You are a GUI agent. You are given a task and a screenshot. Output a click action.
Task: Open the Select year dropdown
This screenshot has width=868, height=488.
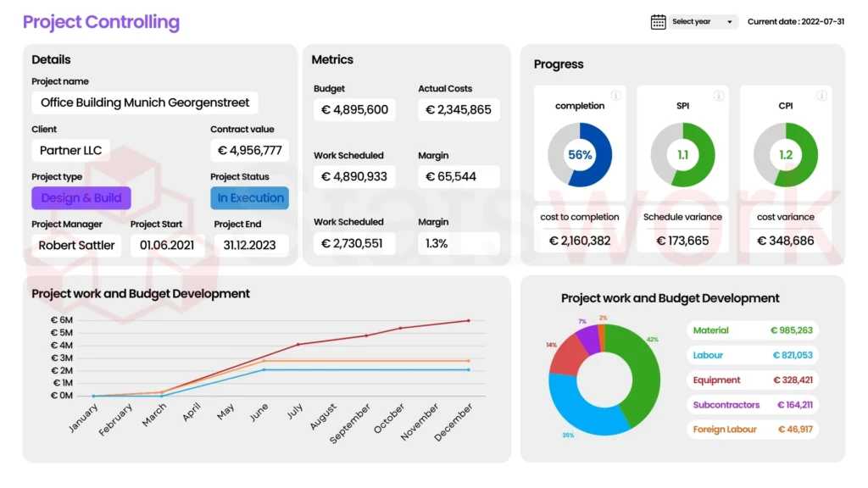(703, 22)
